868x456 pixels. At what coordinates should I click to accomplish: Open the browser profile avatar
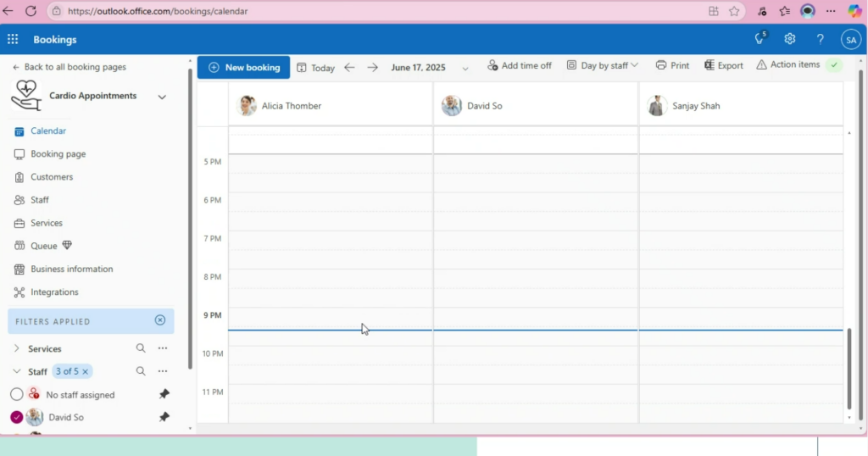coord(808,11)
